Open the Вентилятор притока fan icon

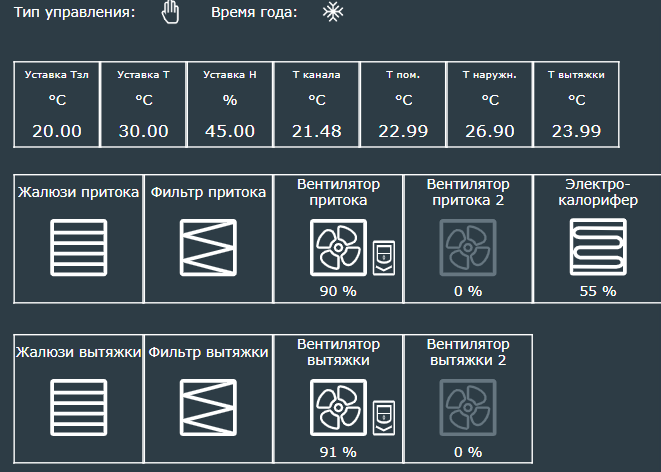338,247
